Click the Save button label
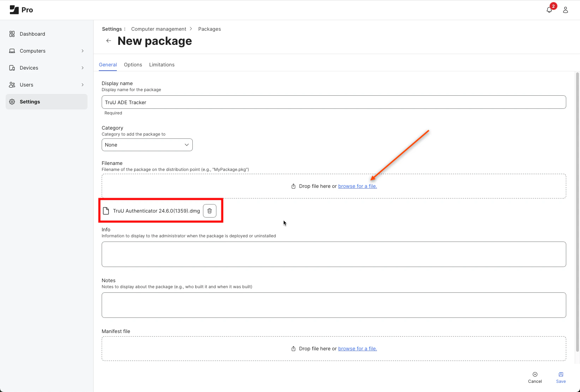This screenshot has height=392, width=580. point(561,381)
